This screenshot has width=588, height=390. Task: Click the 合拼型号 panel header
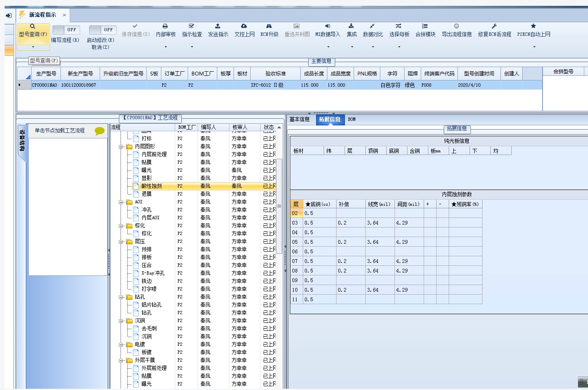coord(563,72)
